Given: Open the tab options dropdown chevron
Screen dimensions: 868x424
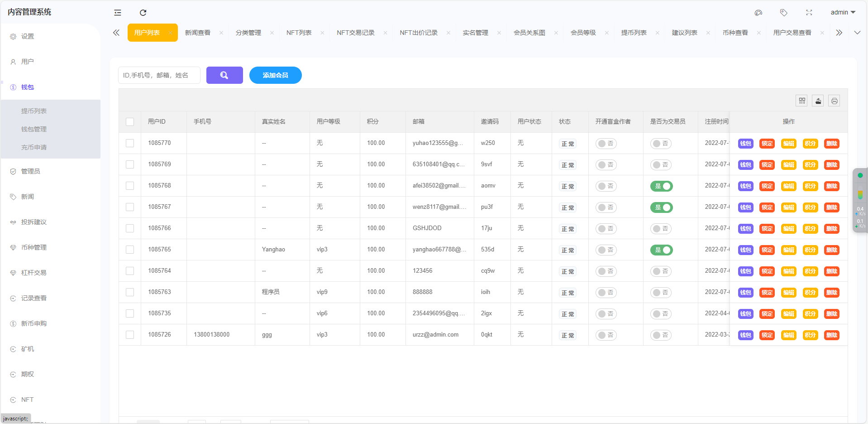Looking at the screenshot, I should [x=857, y=33].
